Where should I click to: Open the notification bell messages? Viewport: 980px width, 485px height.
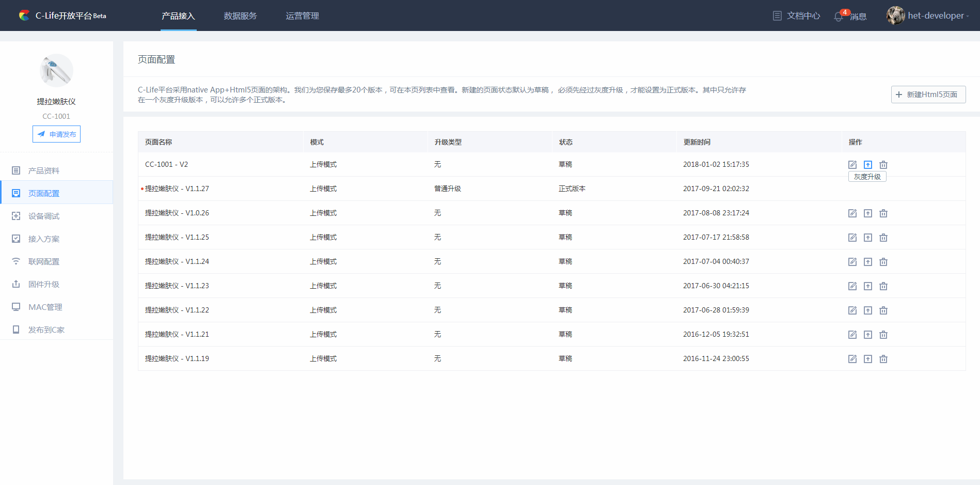click(x=850, y=16)
